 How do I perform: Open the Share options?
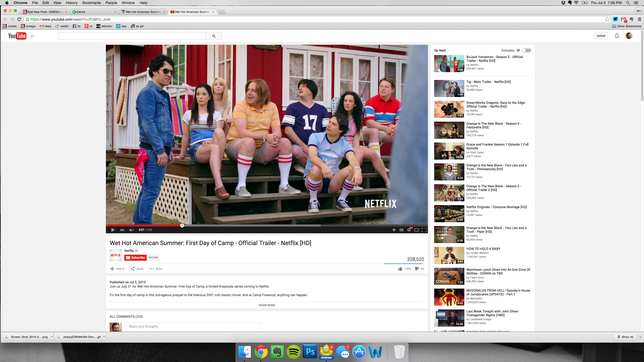137,269
